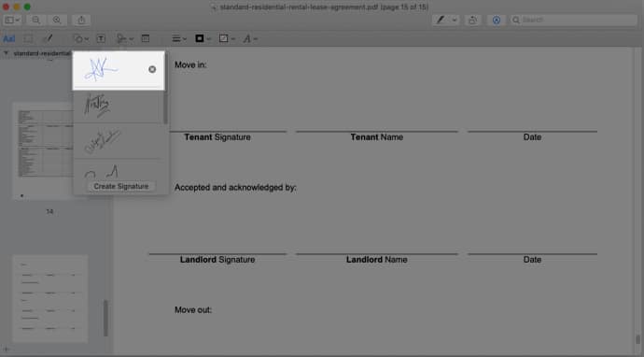Toggle the Markup Toolbar button
The image size is (644, 357).
pos(497,20)
